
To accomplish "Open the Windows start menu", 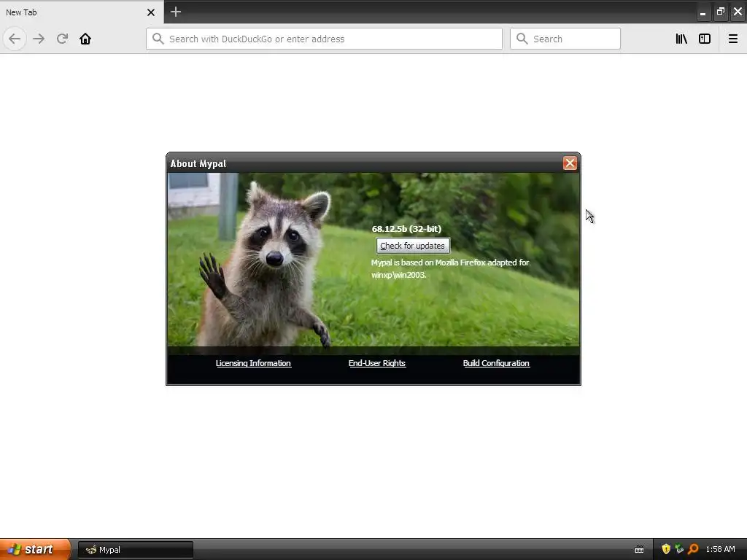I will click(35, 549).
